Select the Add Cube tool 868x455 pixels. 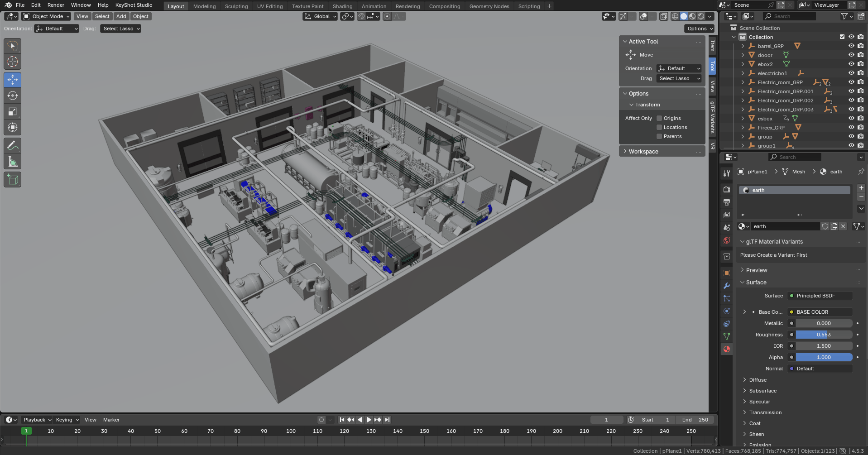click(x=13, y=180)
